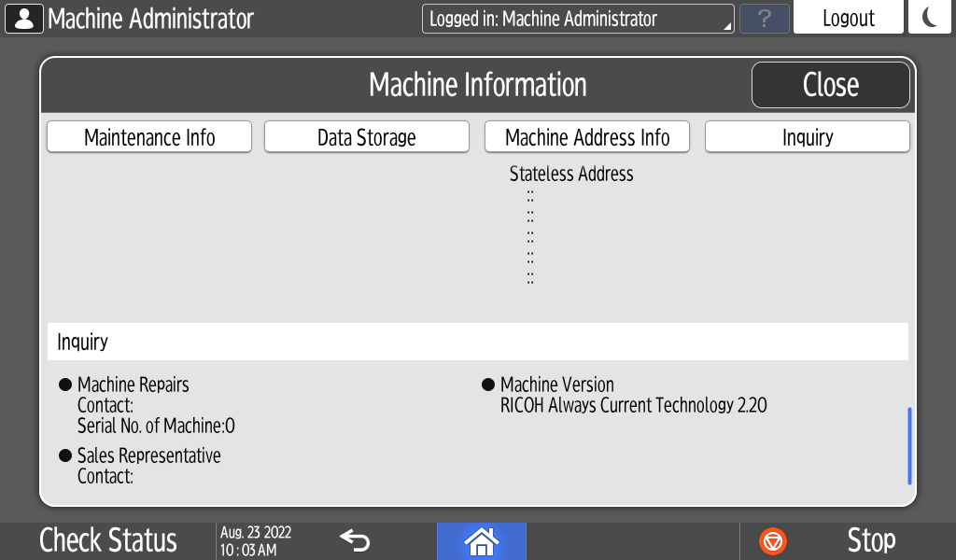This screenshot has width=956, height=560.
Task: Click the blue vertical scrollbar
Action: point(909,445)
